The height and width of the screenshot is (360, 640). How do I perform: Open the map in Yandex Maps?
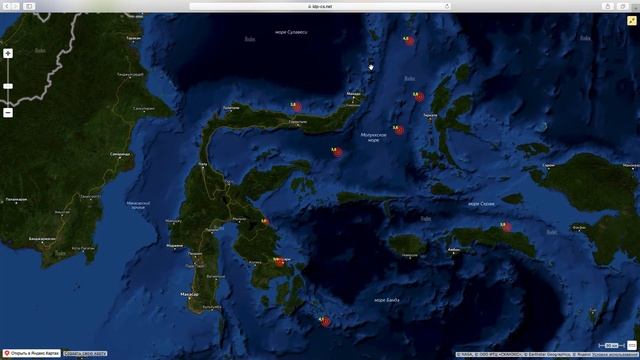point(31,353)
